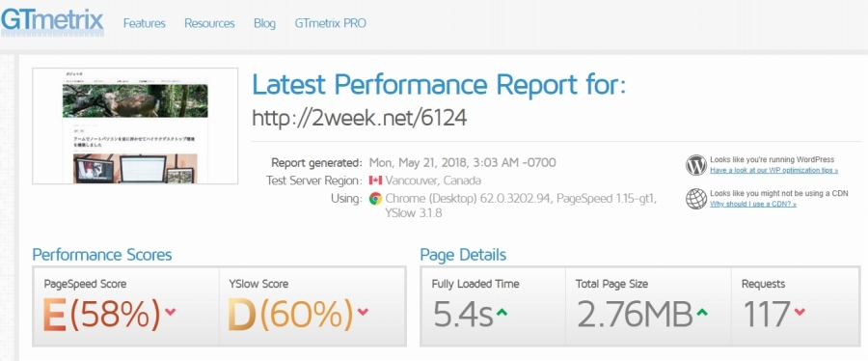Click the Total Page Size up arrow
Viewport: 868px width, 361px height.
[701, 313]
